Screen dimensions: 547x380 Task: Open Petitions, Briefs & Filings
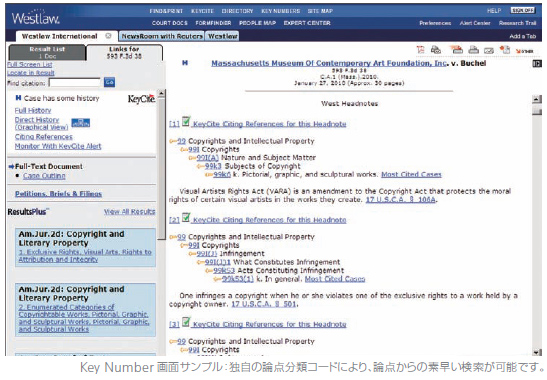(58, 194)
